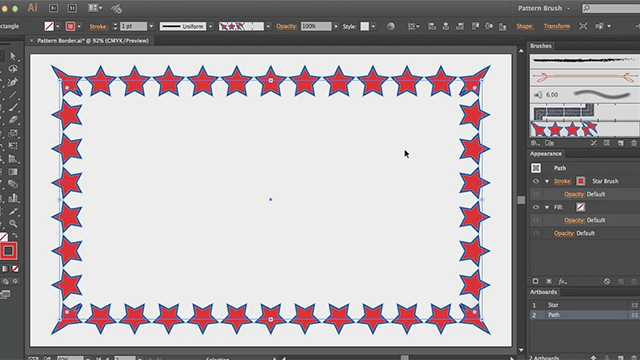Open the graphic Style dropdown

pyautogui.click(x=373, y=27)
